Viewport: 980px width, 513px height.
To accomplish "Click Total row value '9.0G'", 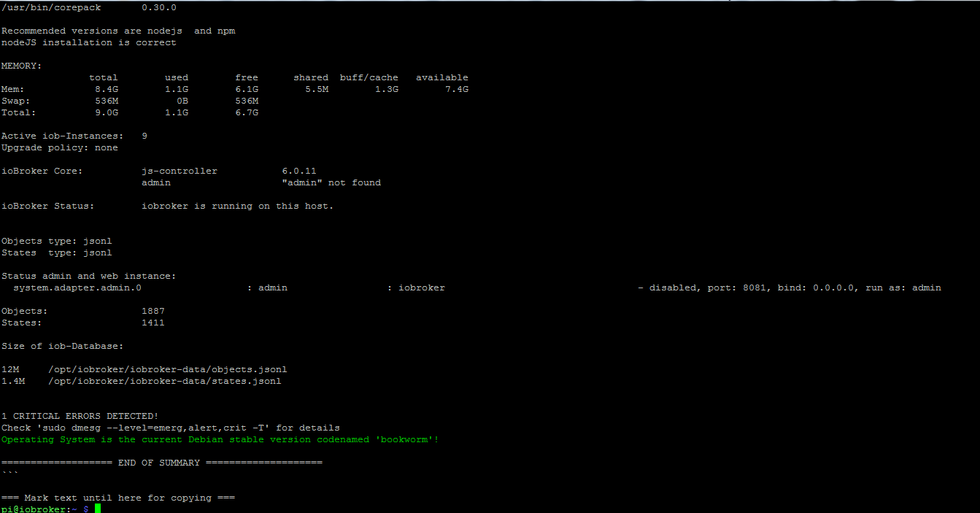I will pyautogui.click(x=107, y=112).
